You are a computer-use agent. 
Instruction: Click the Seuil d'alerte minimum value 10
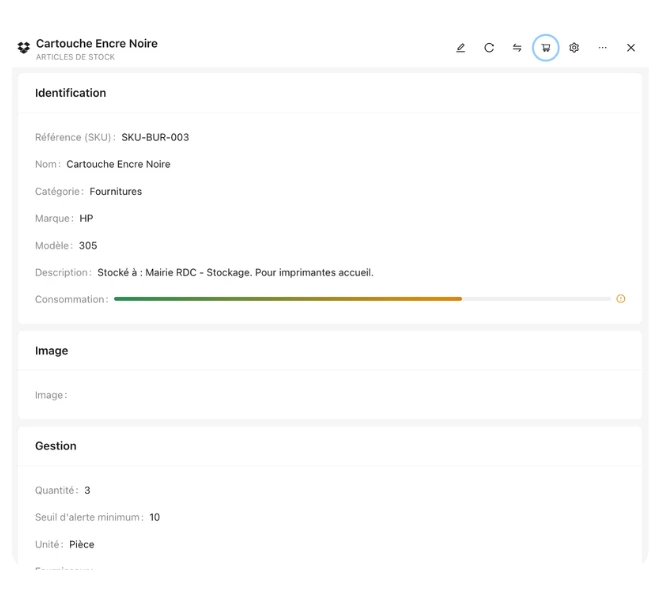pyautogui.click(x=154, y=517)
